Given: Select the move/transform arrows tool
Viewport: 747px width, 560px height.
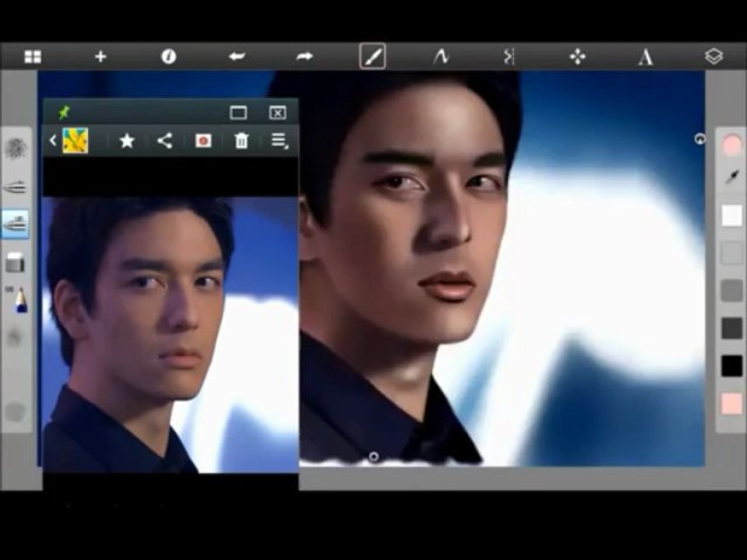Looking at the screenshot, I should [x=577, y=57].
